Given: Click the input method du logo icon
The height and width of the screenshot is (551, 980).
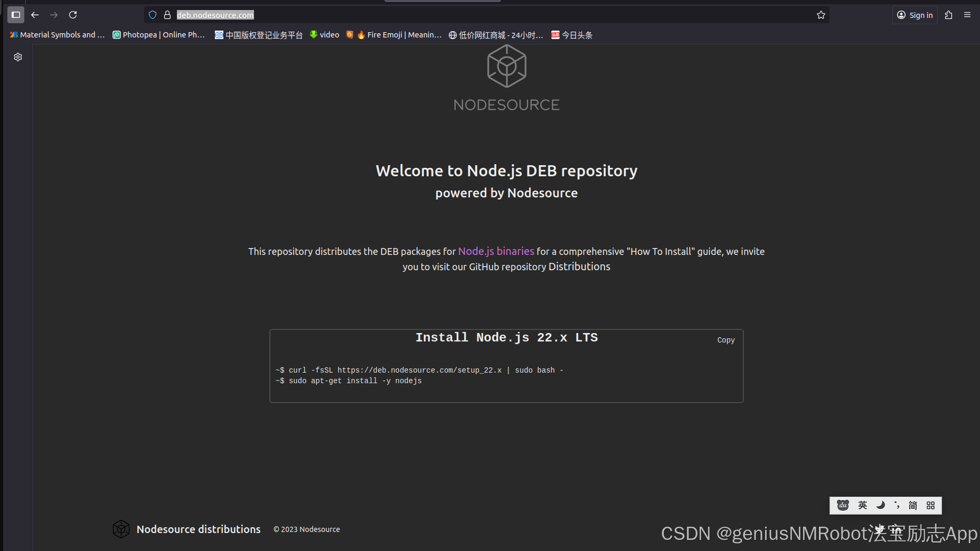Looking at the screenshot, I should tap(843, 505).
